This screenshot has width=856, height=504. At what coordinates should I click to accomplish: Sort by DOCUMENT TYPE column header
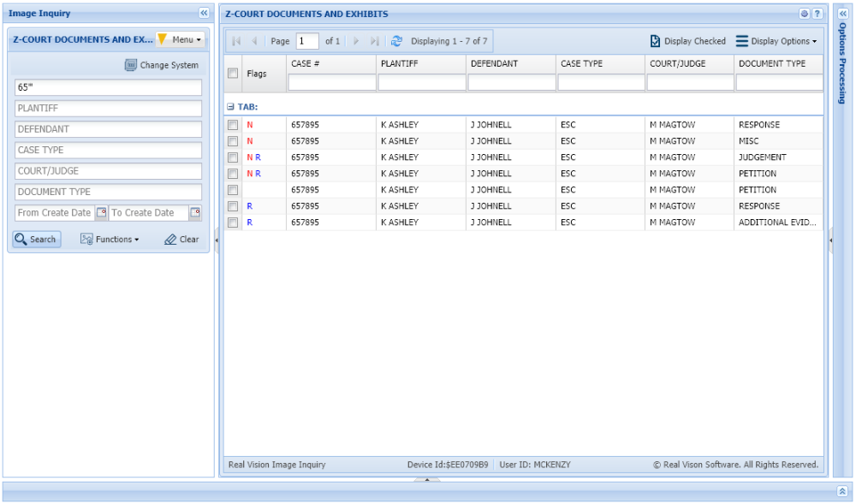point(778,64)
